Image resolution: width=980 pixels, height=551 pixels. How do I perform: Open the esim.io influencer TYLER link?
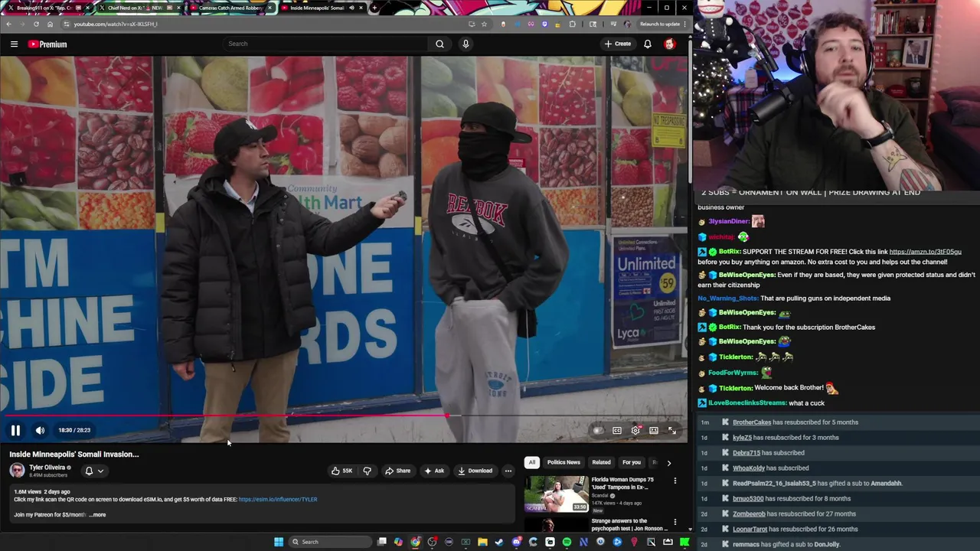(278, 499)
